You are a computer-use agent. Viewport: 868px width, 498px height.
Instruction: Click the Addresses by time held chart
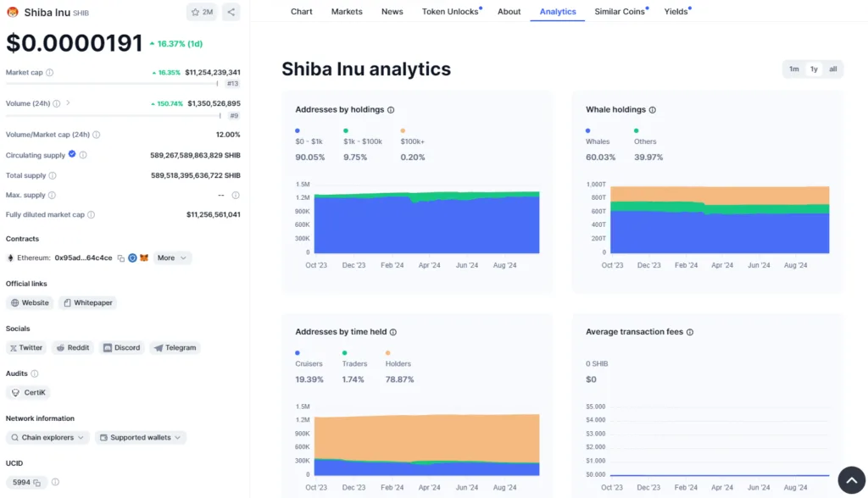pos(427,445)
